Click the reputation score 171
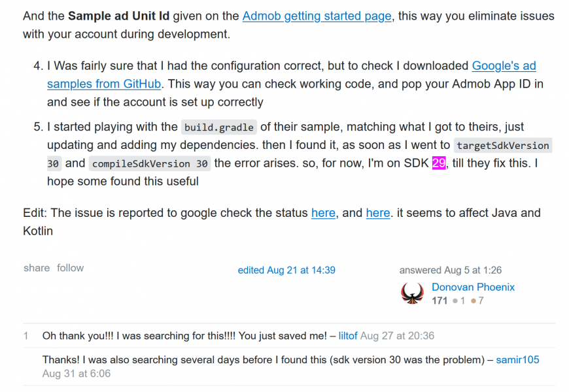Viewport: 569px width, 392px height. pos(440,301)
